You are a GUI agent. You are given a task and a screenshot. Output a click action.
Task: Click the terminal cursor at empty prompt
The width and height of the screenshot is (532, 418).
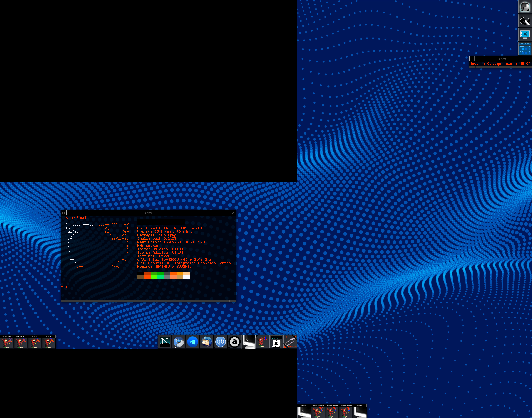tap(71, 287)
